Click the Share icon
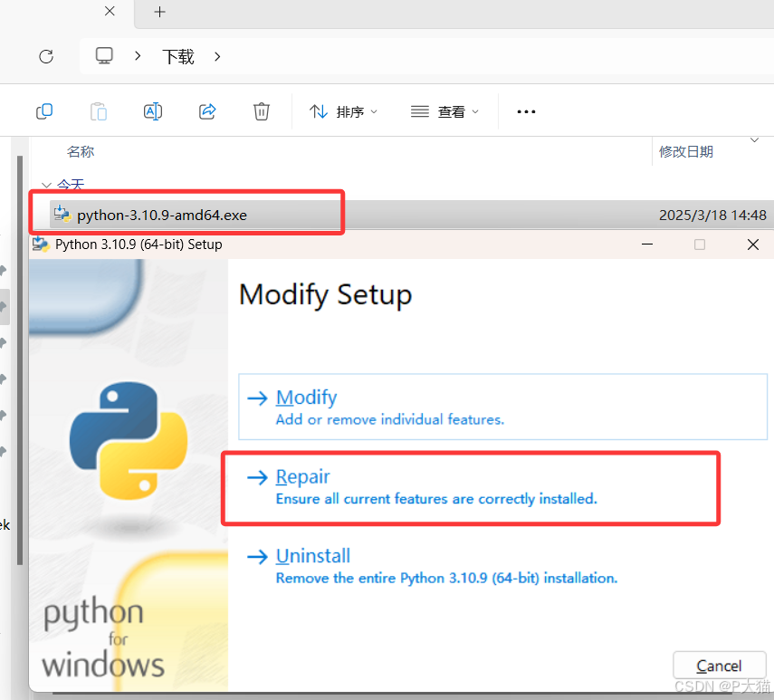This screenshot has width=774, height=700. (206, 110)
